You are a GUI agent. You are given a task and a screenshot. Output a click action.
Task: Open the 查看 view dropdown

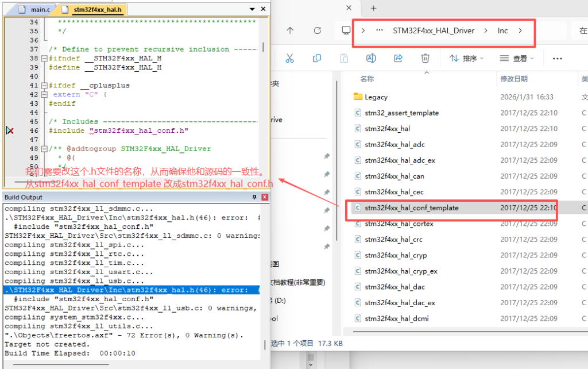point(517,58)
